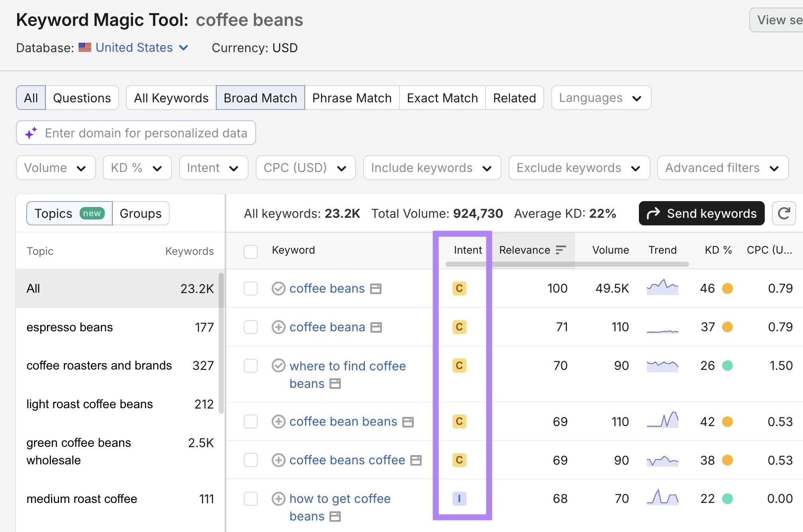
Task: Open the Groups tab
Action: [x=141, y=213]
